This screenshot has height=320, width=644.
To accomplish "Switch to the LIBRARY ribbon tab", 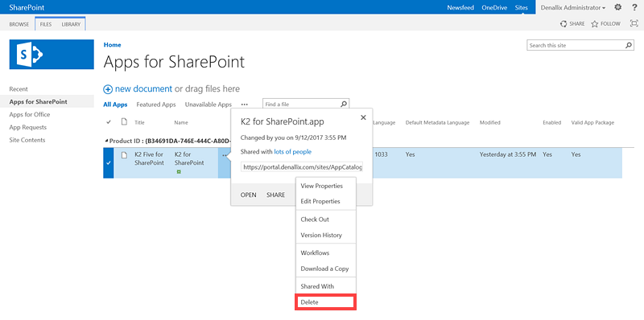I will [x=71, y=24].
